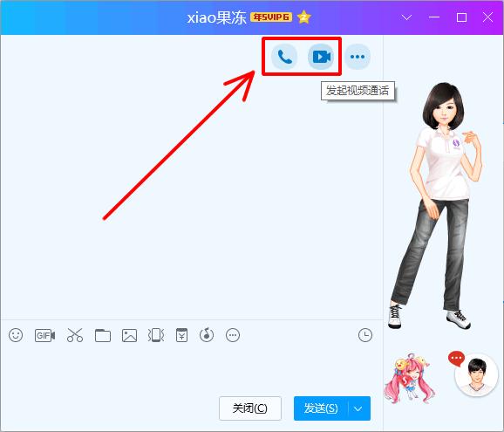Start a video call with the camera icon
This screenshot has height=432, width=504.
[x=321, y=57]
